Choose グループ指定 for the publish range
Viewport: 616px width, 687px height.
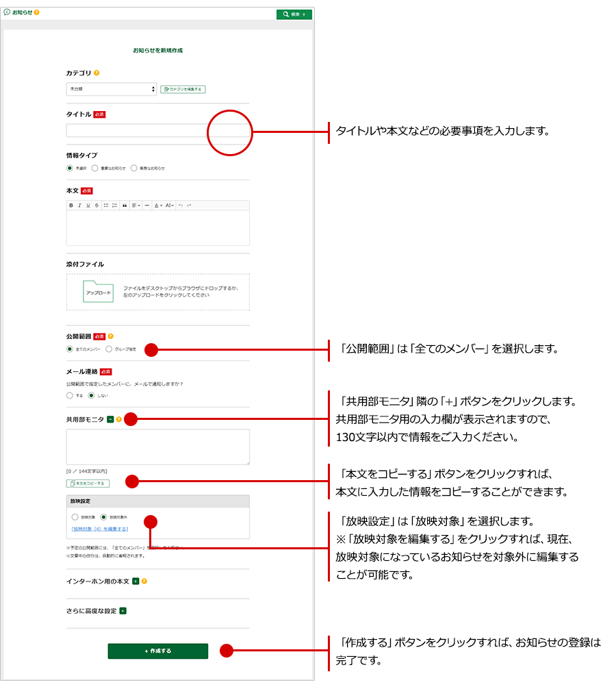(110, 349)
